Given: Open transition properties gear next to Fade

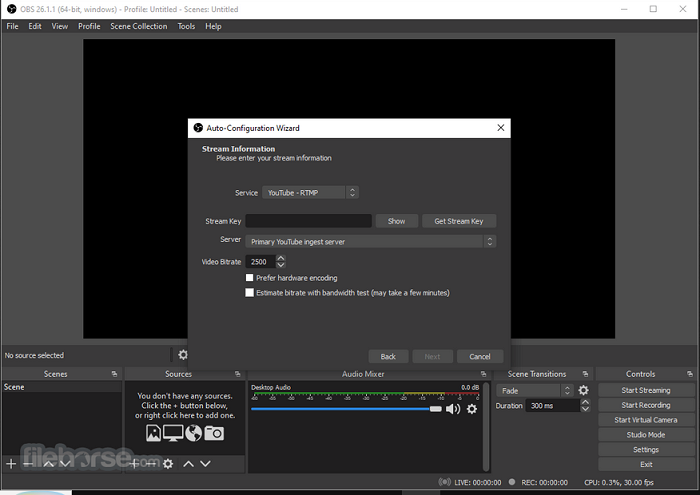Looking at the screenshot, I should [584, 391].
